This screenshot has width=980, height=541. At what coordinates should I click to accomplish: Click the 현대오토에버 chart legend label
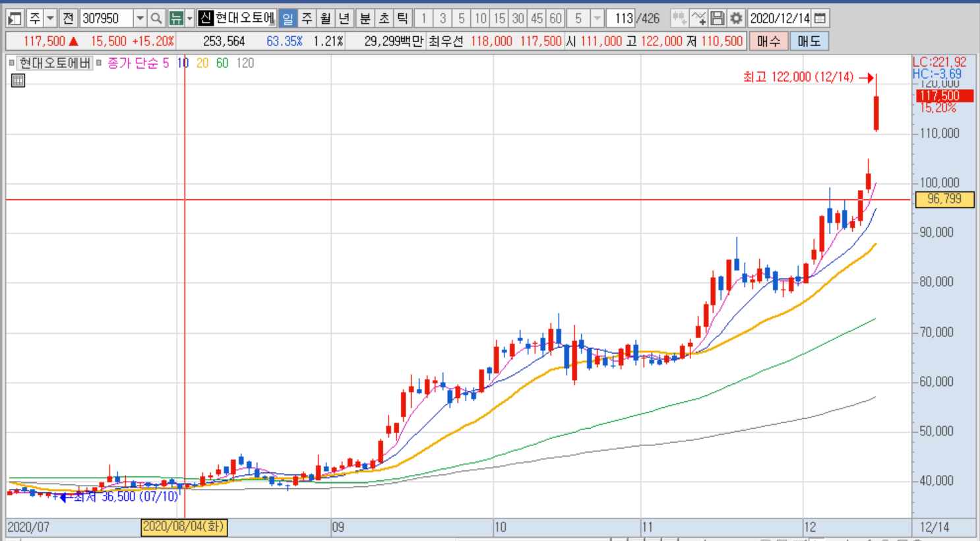pos(55,63)
